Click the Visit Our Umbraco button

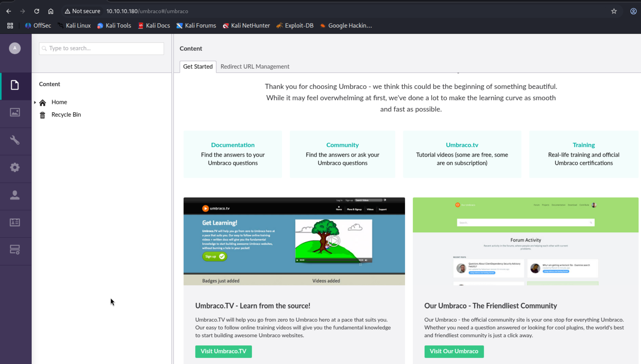pos(454,351)
